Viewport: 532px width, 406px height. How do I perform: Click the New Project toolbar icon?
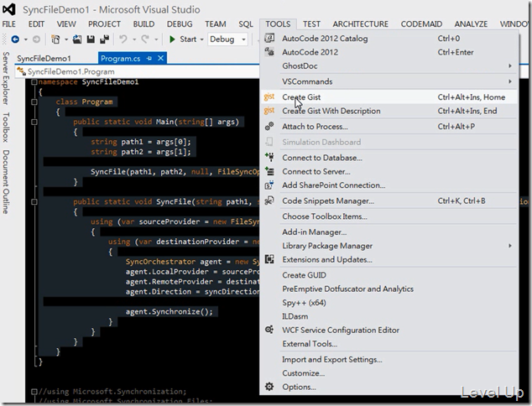coord(55,39)
